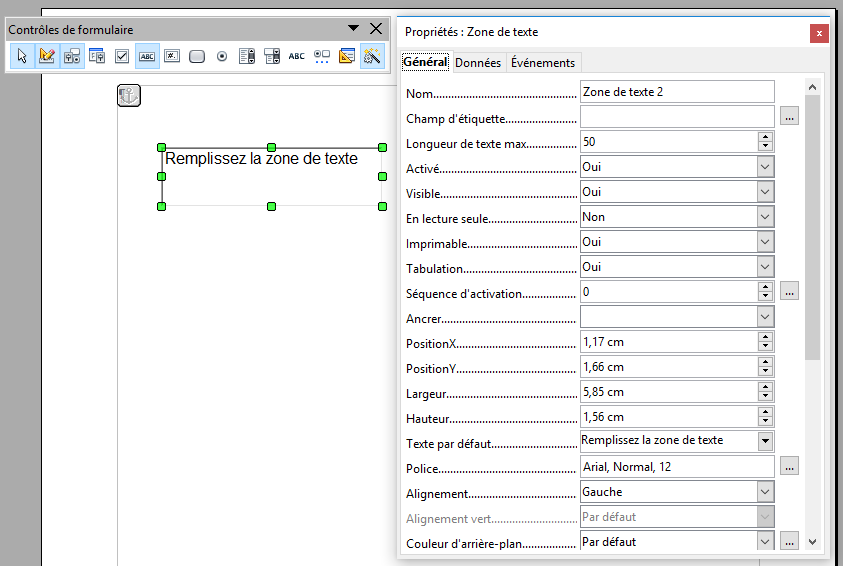843x566 pixels.
Task: Toggle Design mode in form controls toolbar
Action: tap(47, 56)
